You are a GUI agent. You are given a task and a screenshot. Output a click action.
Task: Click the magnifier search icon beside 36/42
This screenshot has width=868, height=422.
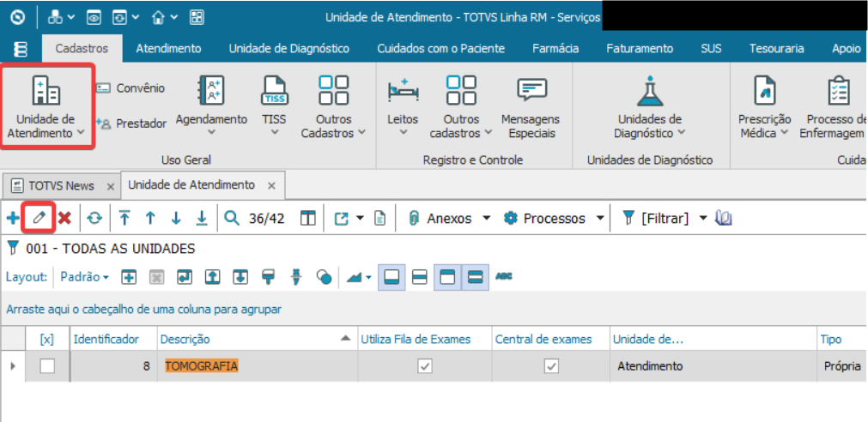[x=232, y=219]
